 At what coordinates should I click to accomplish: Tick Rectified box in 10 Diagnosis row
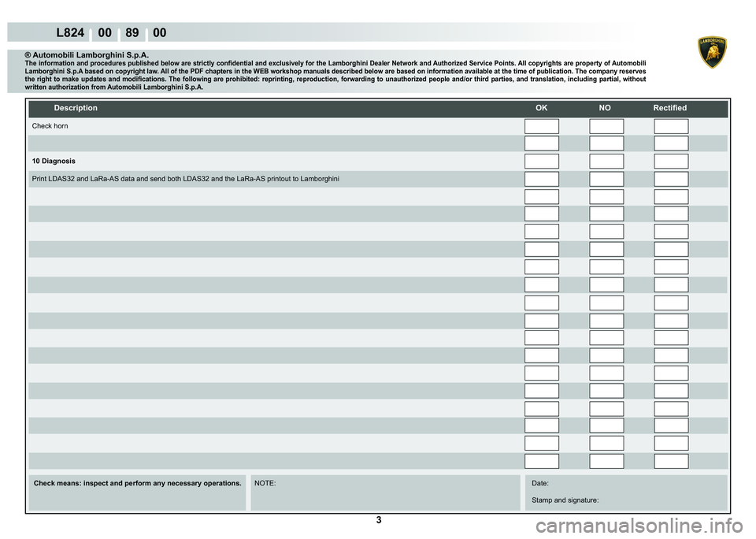click(671, 162)
